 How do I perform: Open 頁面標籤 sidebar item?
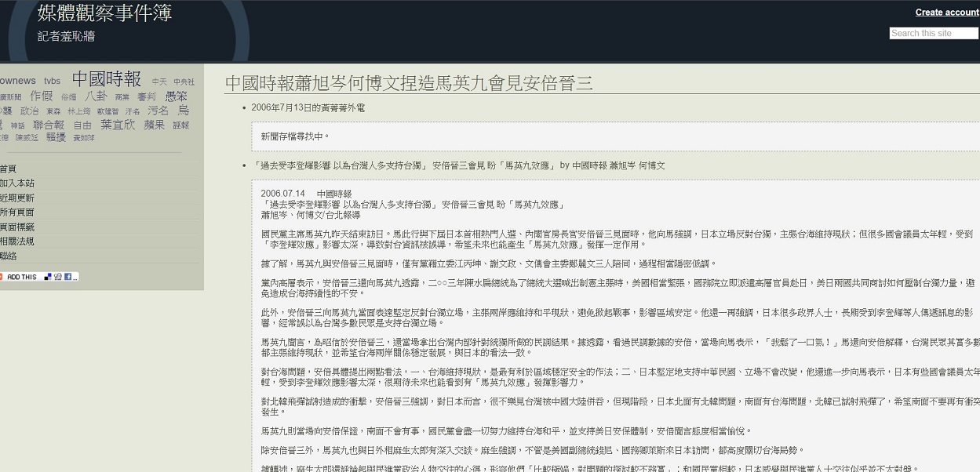point(16,227)
